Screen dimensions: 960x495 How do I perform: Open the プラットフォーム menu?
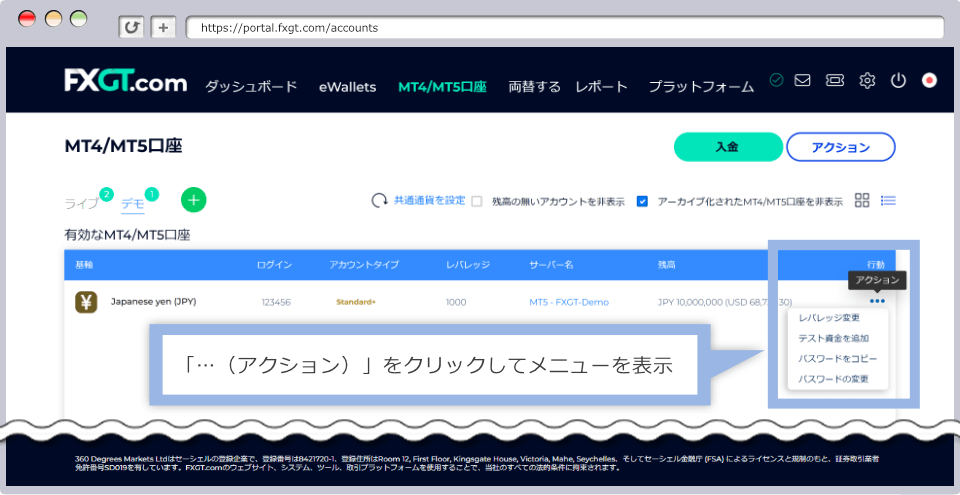tap(702, 87)
